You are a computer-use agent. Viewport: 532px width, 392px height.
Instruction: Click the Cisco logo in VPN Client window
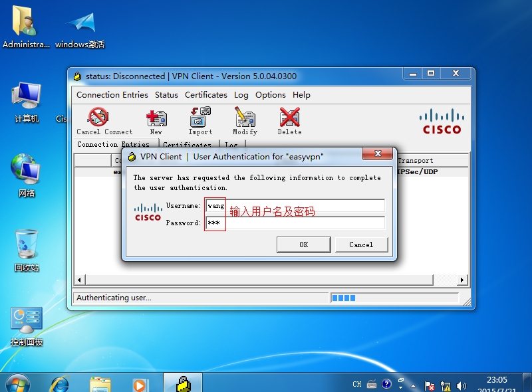pos(442,121)
